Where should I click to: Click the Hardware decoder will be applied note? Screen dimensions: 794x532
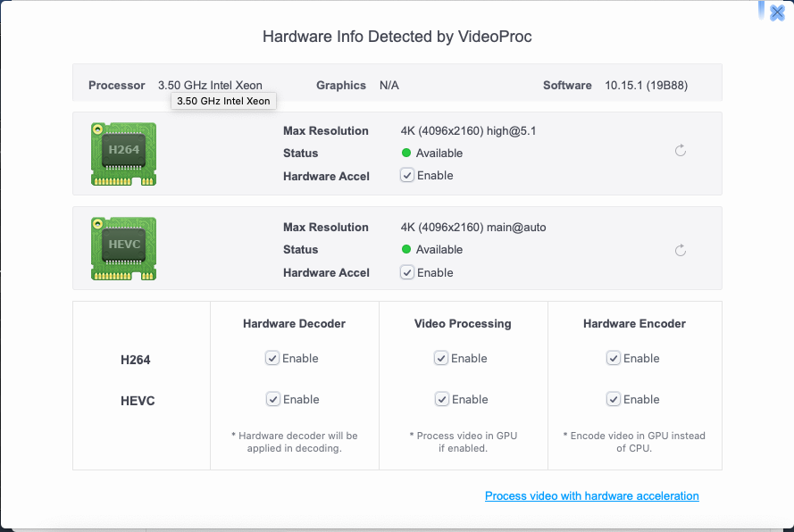pos(294,442)
